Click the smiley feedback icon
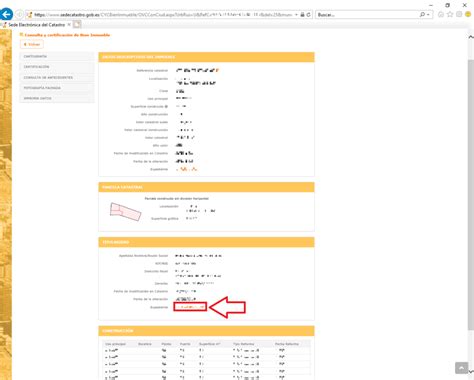The height and width of the screenshot is (380, 474). click(468, 14)
